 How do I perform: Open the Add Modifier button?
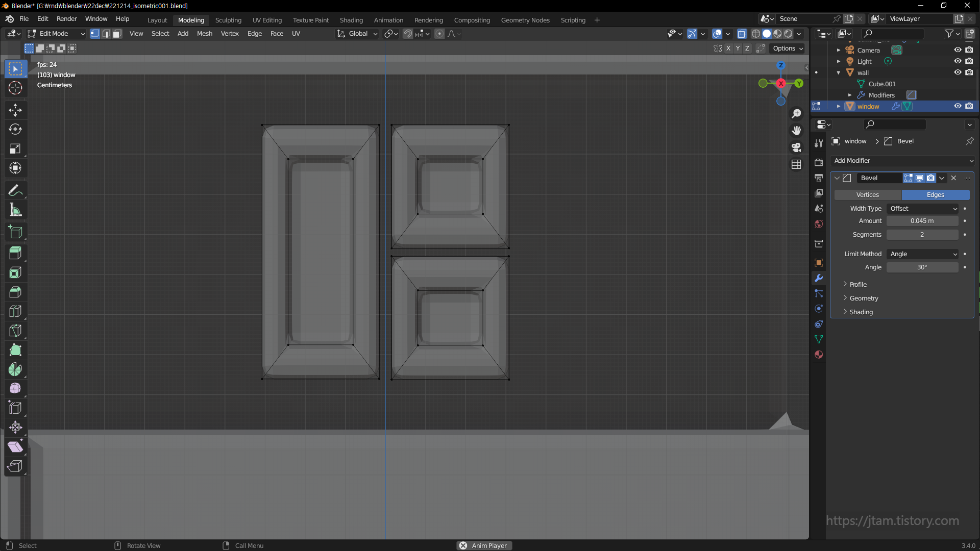click(902, 161)
